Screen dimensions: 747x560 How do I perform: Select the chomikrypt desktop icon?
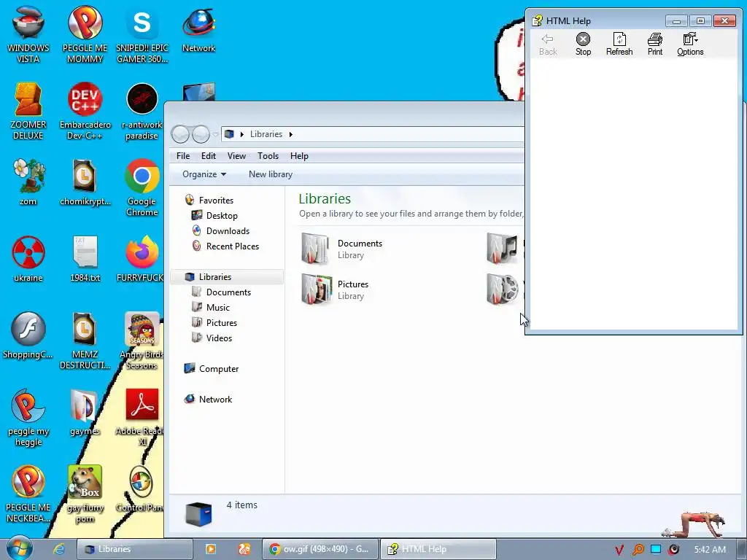[85, 182]
